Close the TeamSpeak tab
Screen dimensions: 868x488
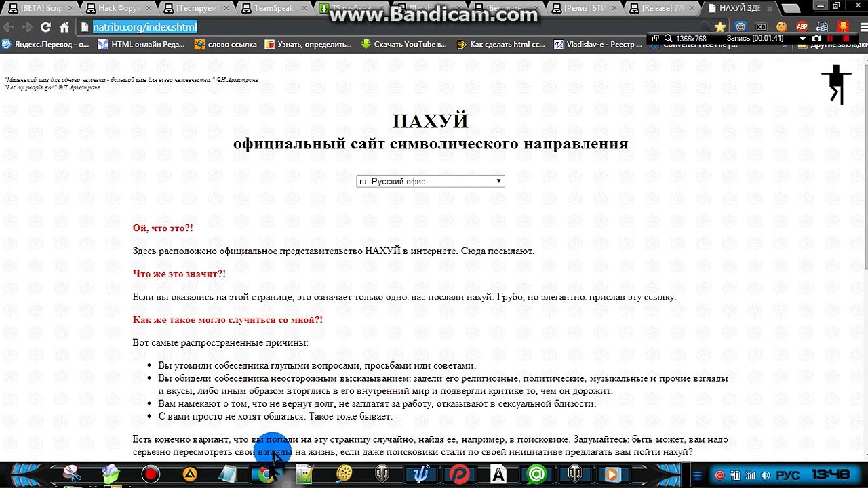(x=304, y=8)
